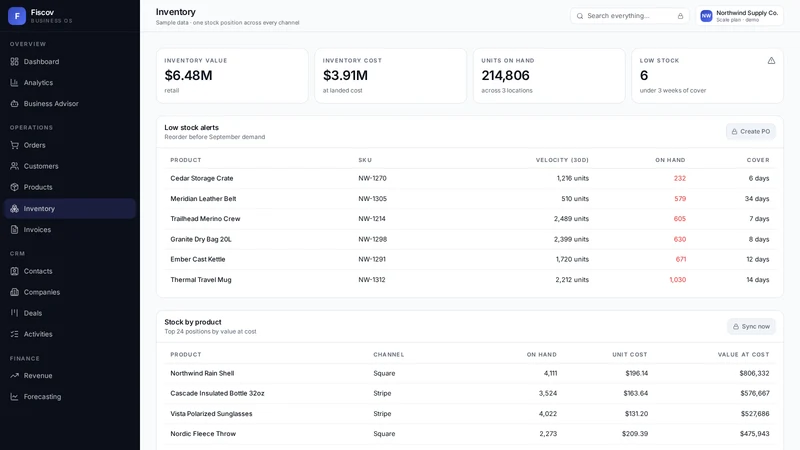Select Products in sidebar
The height and width of the screenshot is (450, 800).
(70, 187)
